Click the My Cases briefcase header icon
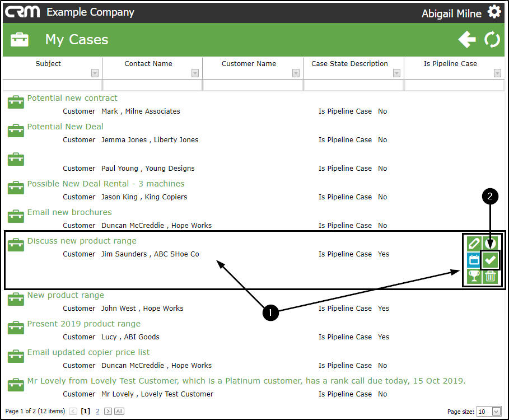This screenshot has height=420, width=509. 20,40
